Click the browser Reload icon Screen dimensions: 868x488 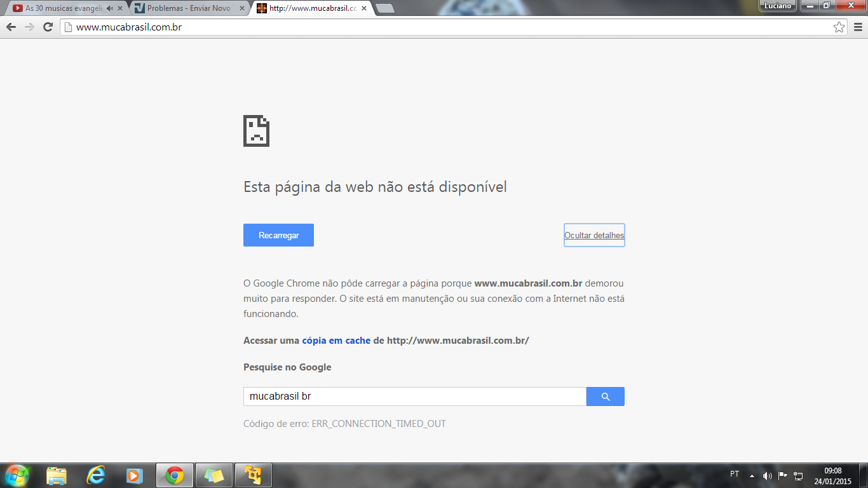pyautogui.click(x=48, y=27)
